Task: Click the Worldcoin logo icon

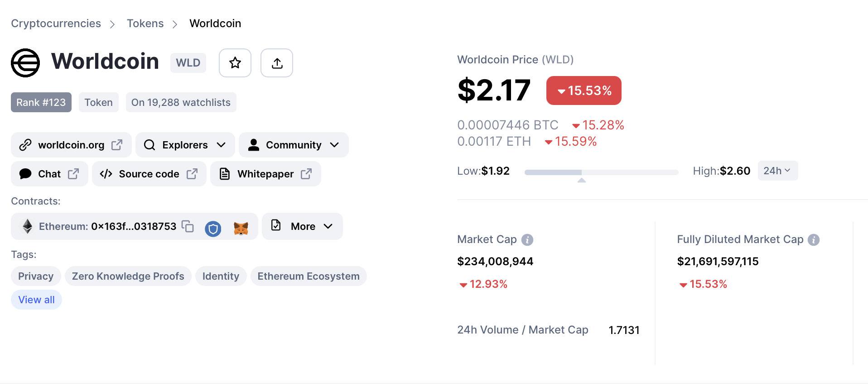Action: coord(25,63)
